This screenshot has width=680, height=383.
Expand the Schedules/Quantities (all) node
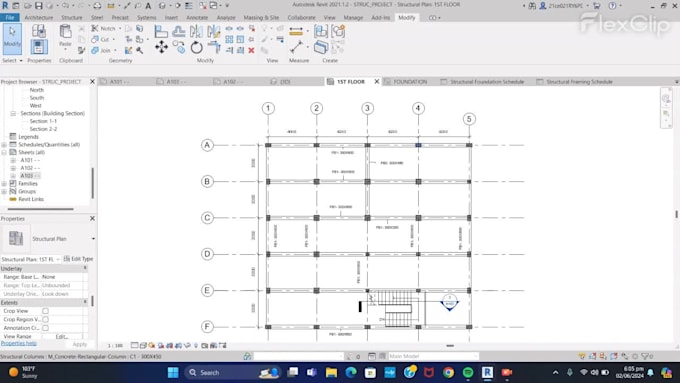pos(4,144)
